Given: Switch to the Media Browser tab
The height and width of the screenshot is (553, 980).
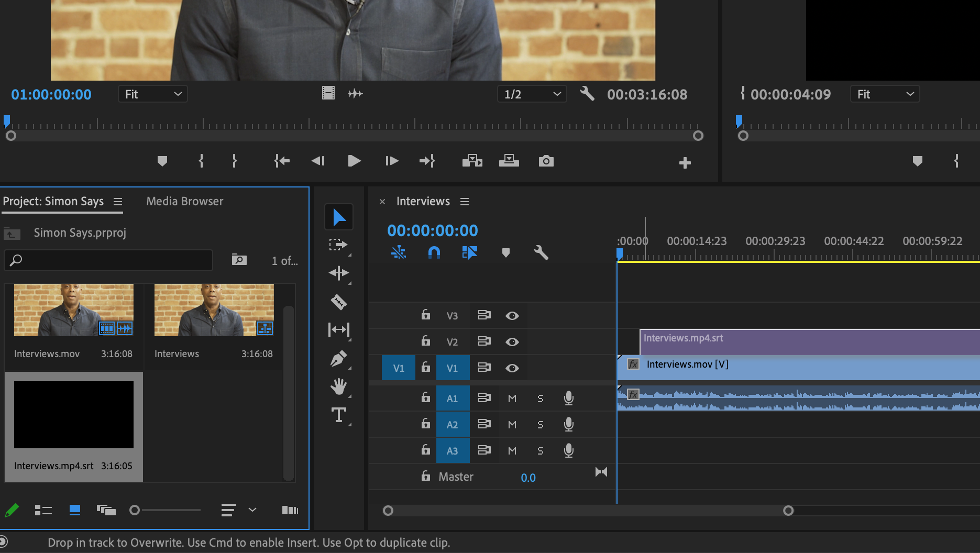Looking at the screenshot, I should click(184, 202).
